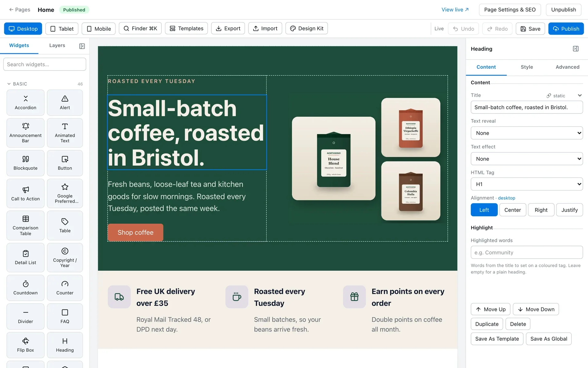Open the Text effect dropdown

(x=526, y=159)
